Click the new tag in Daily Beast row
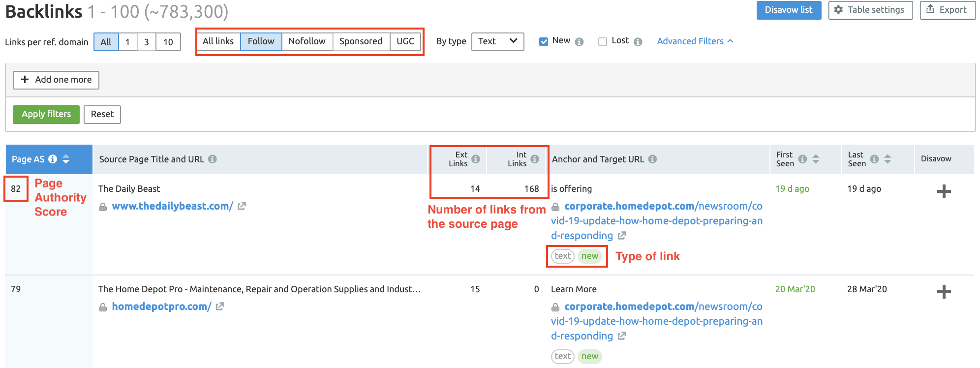This screenshot has height=368, width=980. tap(590, 256)
